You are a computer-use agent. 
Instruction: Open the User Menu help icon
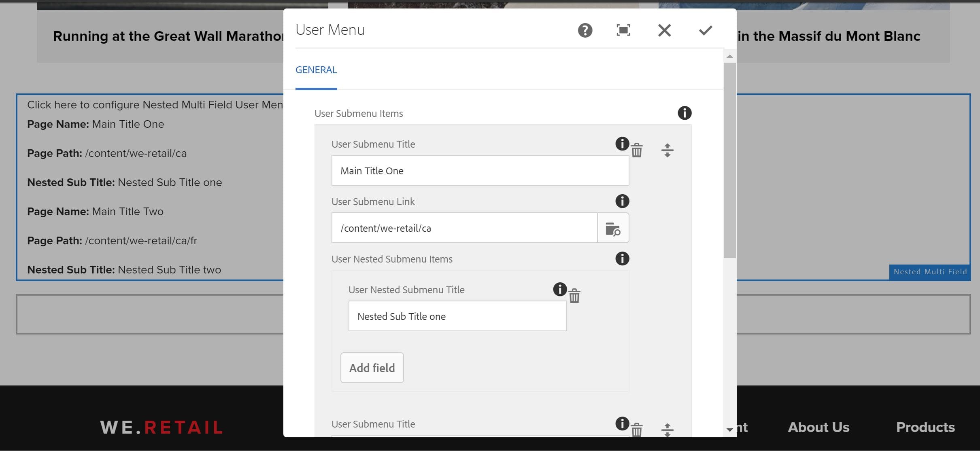(585, 30)
